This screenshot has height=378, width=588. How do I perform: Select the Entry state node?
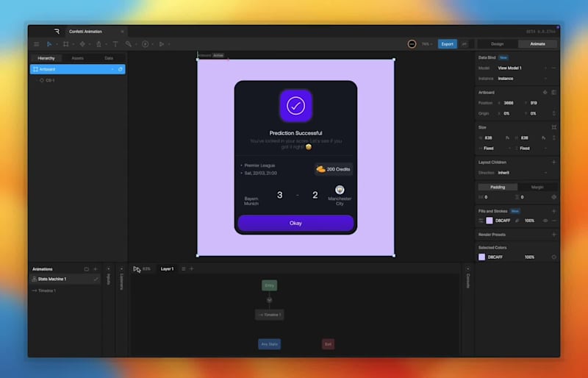pyautogui.click(x=270, y=285)
